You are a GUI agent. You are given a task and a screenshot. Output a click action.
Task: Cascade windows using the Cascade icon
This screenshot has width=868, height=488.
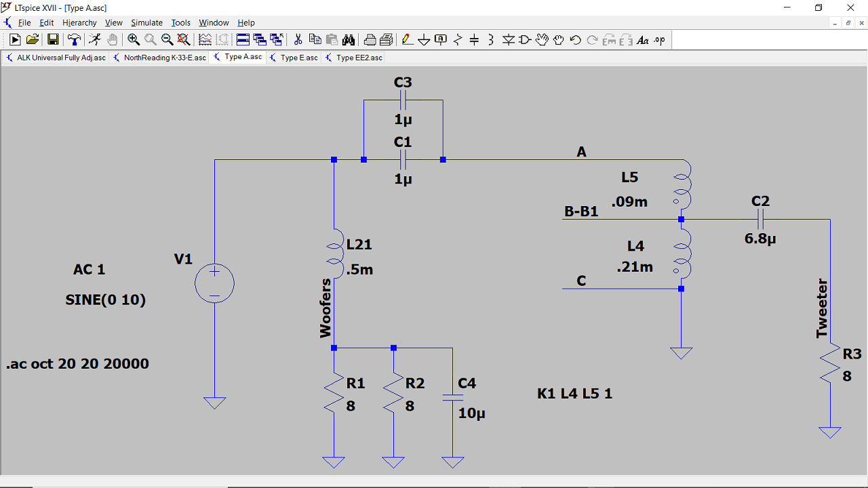(260, 40)
